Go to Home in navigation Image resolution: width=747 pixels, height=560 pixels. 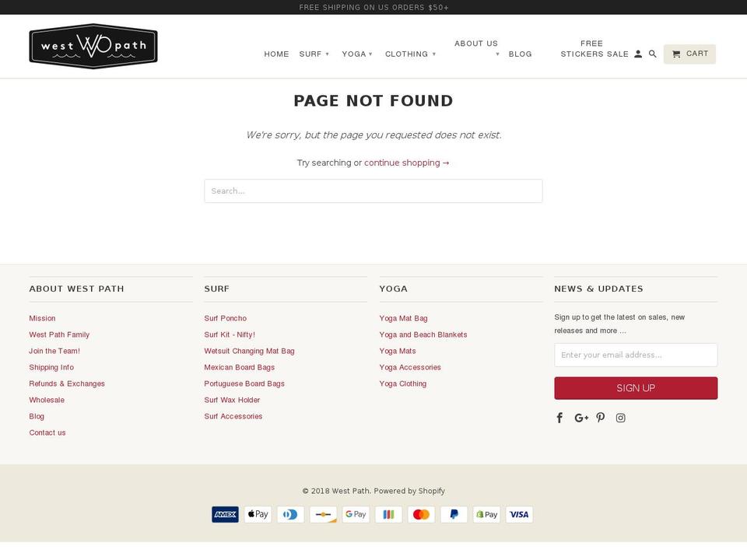click(276, 54)
